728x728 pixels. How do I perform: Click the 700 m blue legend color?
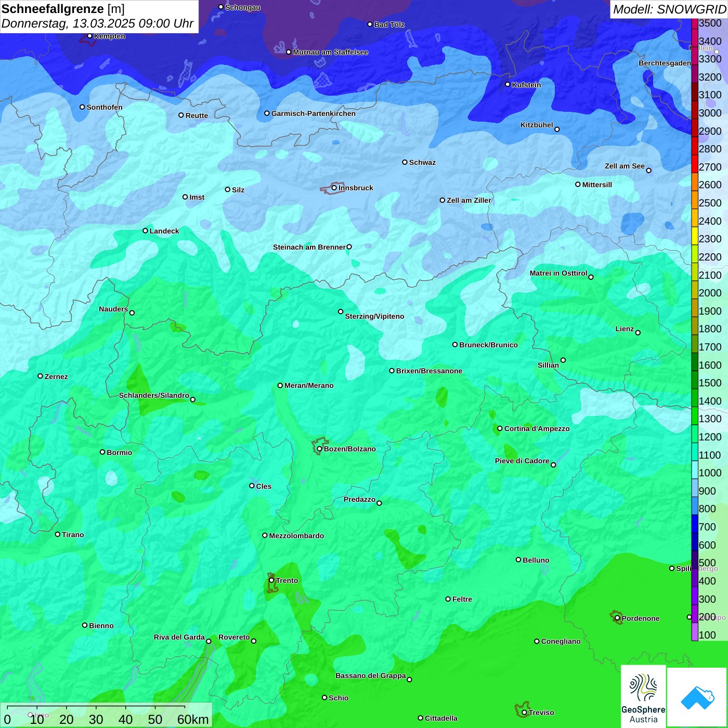pyautogui.click(x=694, y=524)
